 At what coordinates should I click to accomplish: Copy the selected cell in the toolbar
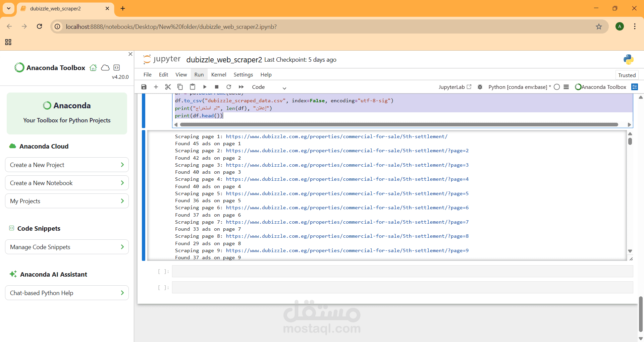(180, 87)
